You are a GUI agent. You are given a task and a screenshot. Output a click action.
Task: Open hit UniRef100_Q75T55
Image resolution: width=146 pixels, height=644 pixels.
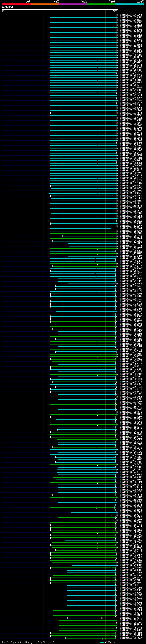[x=131, y=45]
